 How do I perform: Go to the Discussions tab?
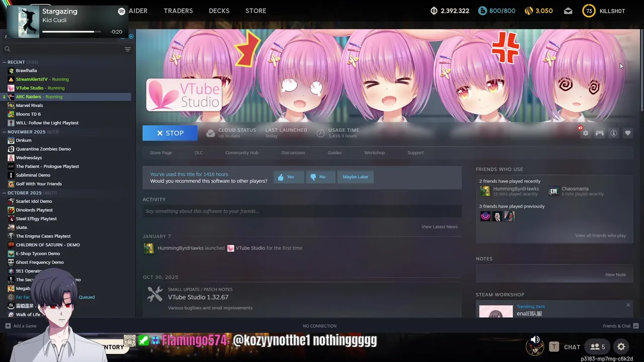point(293,153)
